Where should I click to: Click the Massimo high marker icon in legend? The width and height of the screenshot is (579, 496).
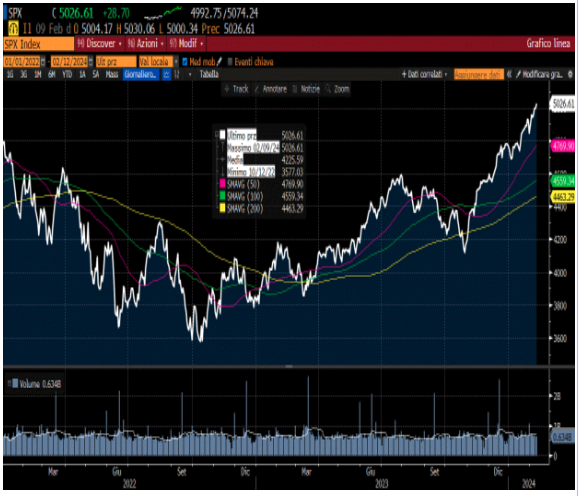click(x=222, y=147)
